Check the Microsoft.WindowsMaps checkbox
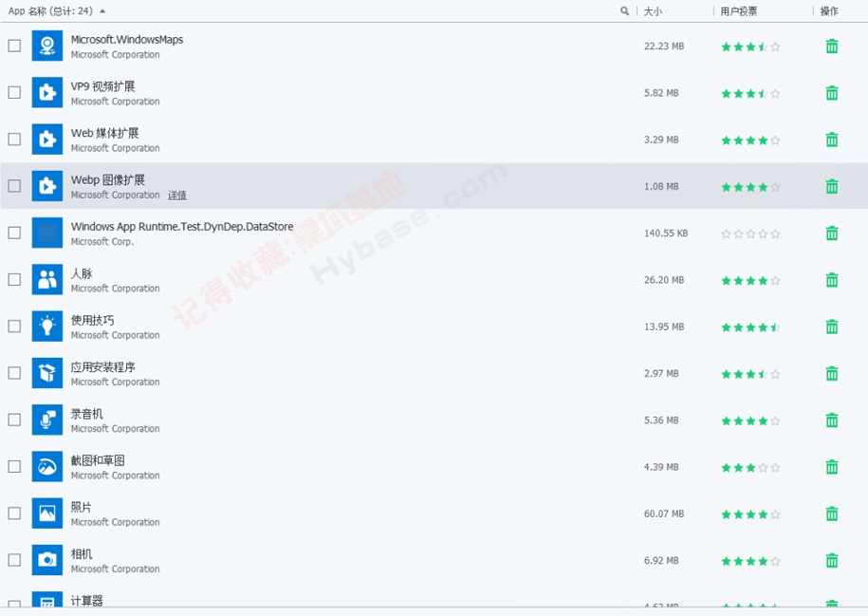Viewport: 868px width, 616px height. [x=14, y=46]
